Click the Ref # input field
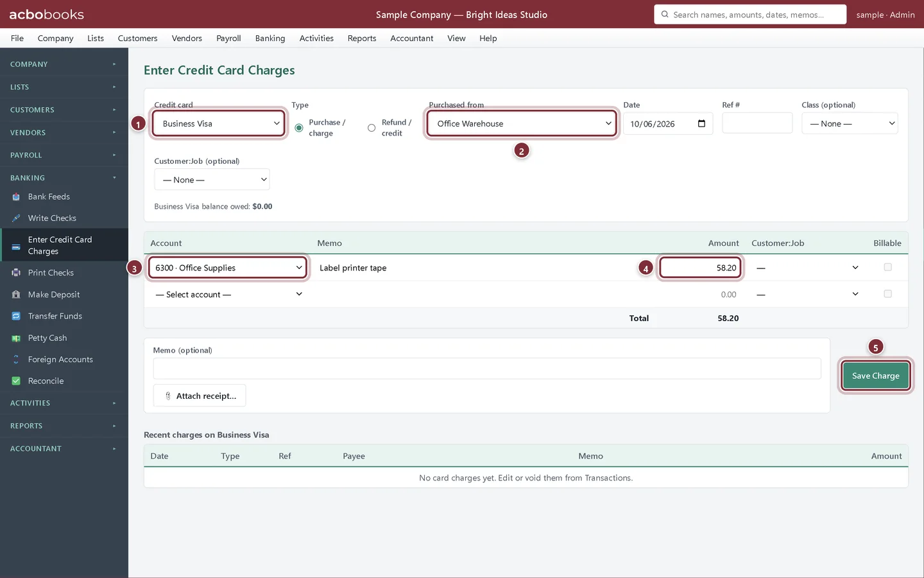This screenshot has height=578, width=924. point(757,123)
